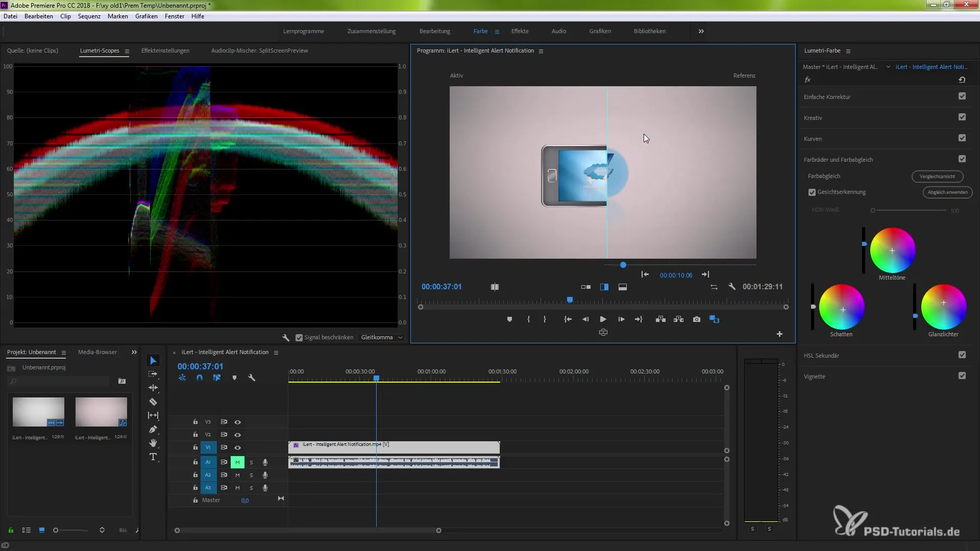
Task: Open the Gleitkomma dropdown
Action: (x=382, y=338)
